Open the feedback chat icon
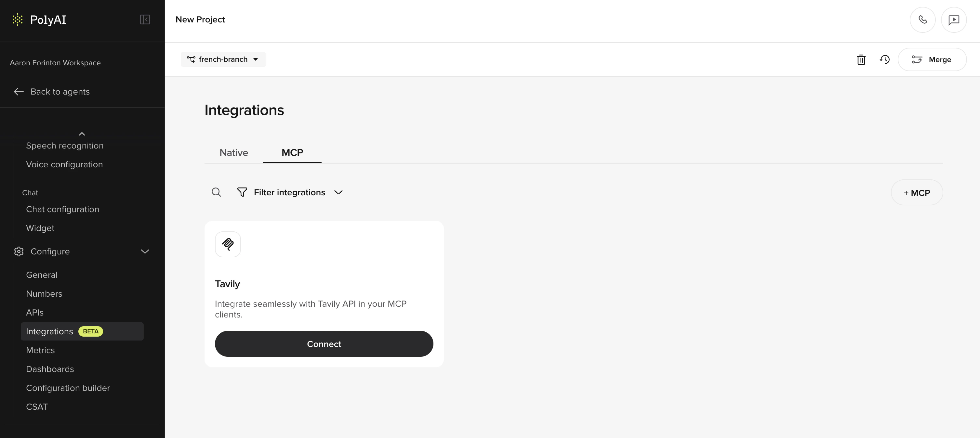This screenshot has width=980, height=438. pyautogui.click(x=954, y=19)
